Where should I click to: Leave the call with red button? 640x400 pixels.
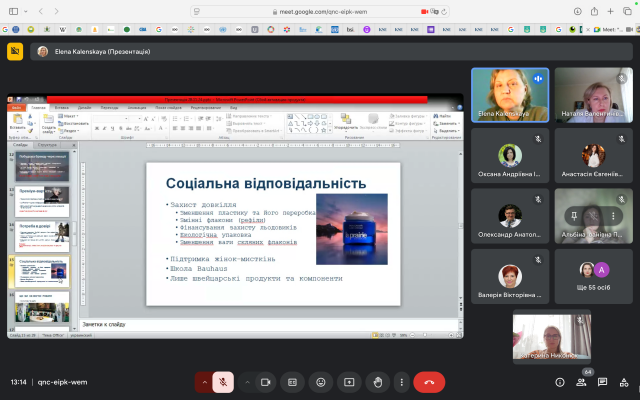[x=431, y=381]
